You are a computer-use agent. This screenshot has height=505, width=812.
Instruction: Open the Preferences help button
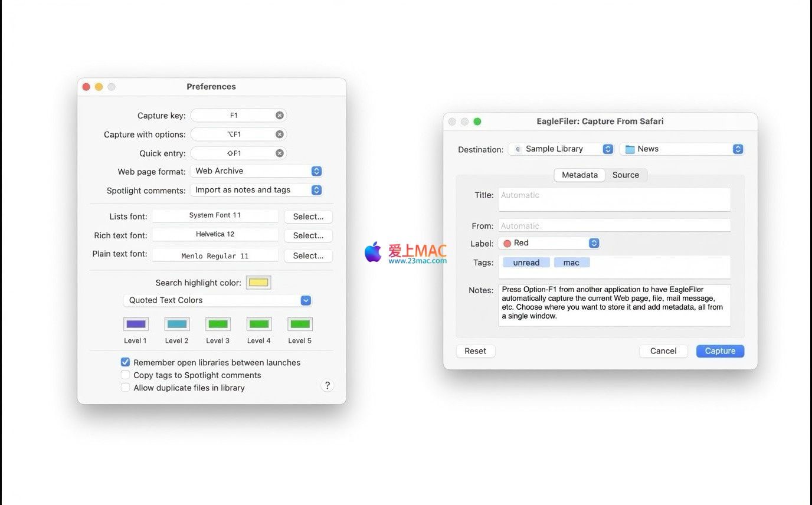[x=327, y=385]
